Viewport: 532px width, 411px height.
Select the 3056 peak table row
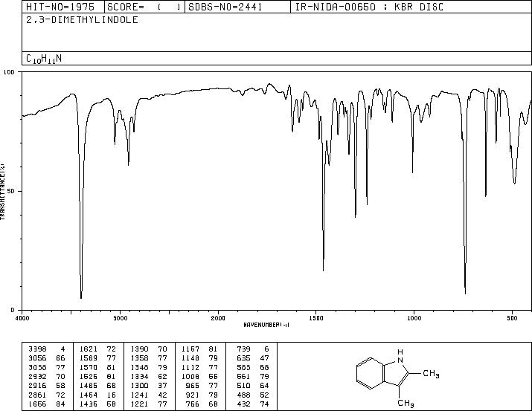tap(47, 358)
